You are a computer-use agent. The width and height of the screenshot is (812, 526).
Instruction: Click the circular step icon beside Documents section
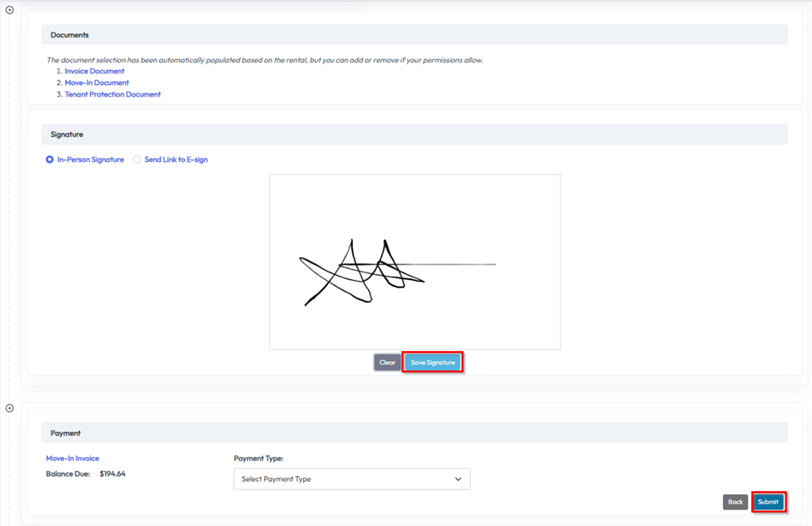(x=10, y=10)
